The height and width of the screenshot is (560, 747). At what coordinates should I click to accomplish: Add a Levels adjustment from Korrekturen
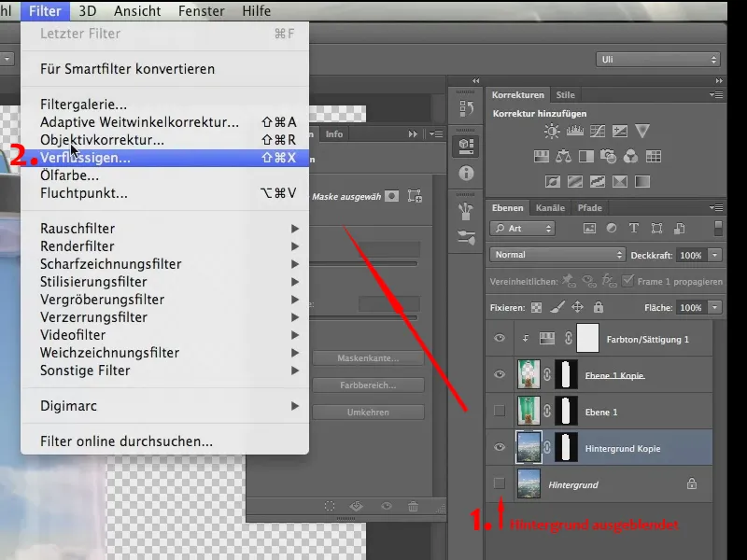click(x=574, y=131)
